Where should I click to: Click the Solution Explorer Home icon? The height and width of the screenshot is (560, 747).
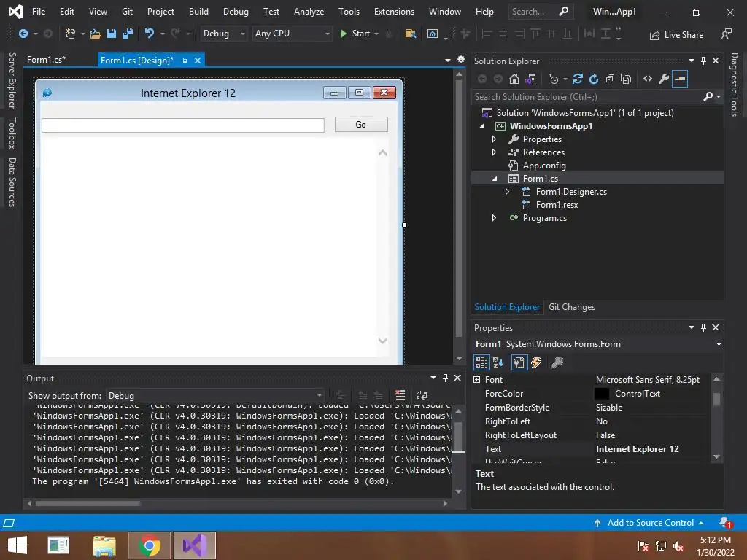(x=514, y=79)
